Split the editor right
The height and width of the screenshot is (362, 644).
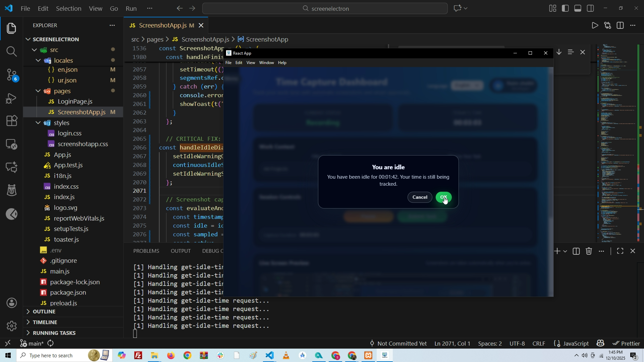(620, 25)
